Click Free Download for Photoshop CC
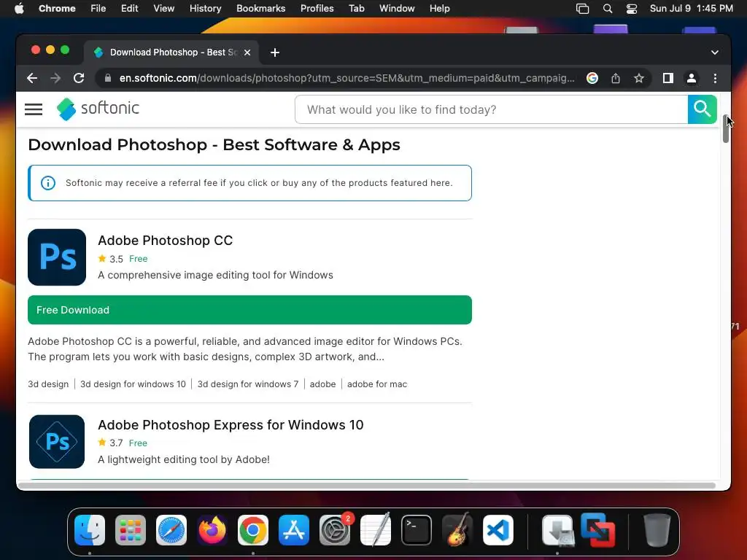747x560 pixels. (249, 310)
